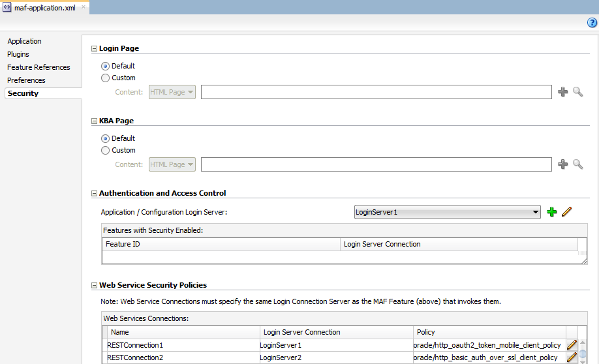This screenshot has height=364, width=599.
Task: Open Login Page HTML Page content dropdown
Action: pos(172,92)
